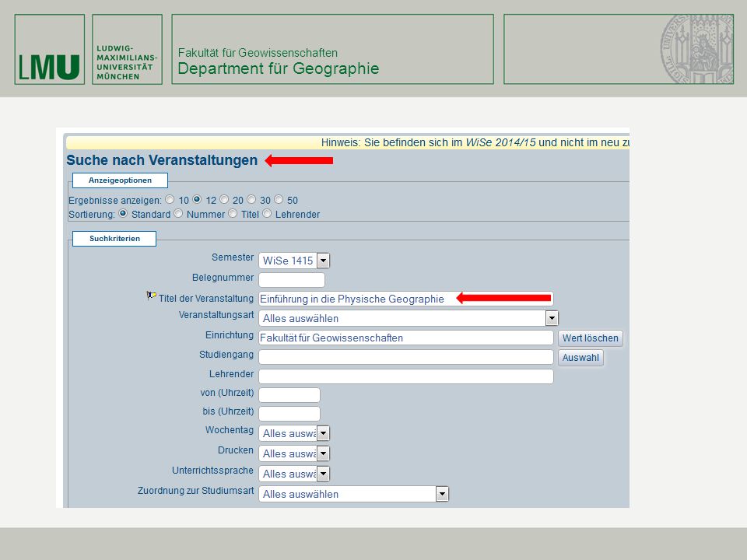Select 20 results per page
The image size is (747, 560).
[224, 200]
